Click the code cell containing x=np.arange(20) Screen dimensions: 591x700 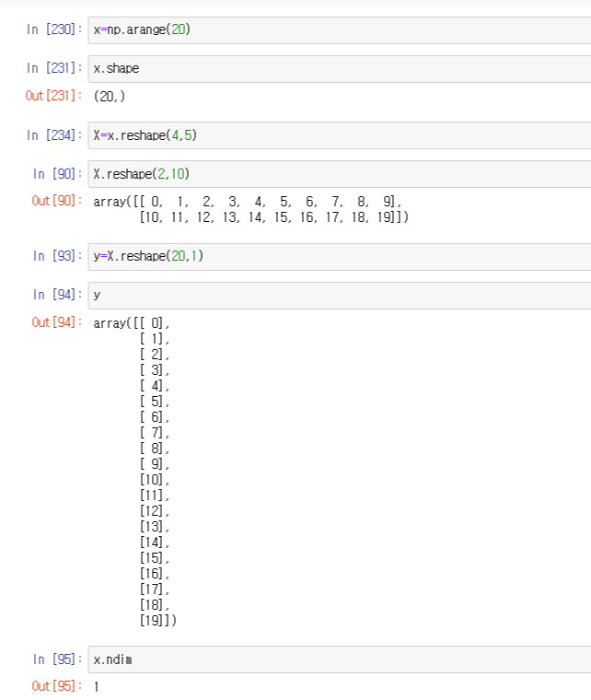pos(340,29)
